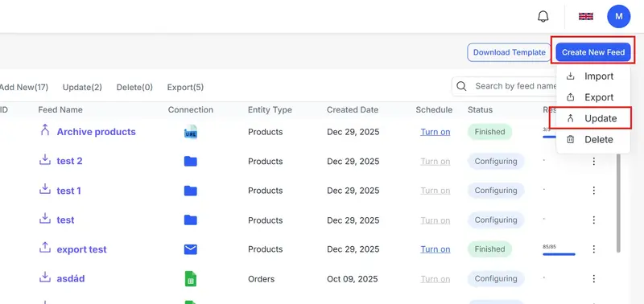This screenshot has height=304, width=644.
Task: Click the 85/85 progress bar of export test
Action: click(559, 254)
